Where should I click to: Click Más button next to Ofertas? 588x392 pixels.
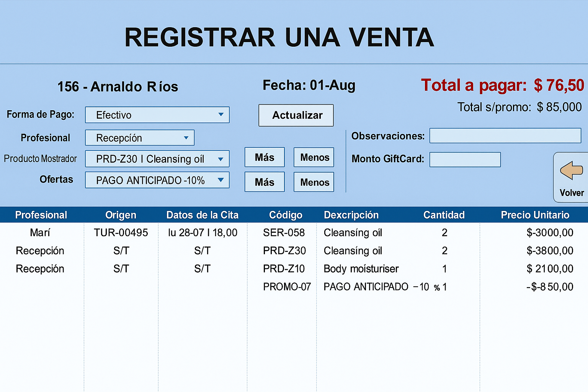pos(265,182)
